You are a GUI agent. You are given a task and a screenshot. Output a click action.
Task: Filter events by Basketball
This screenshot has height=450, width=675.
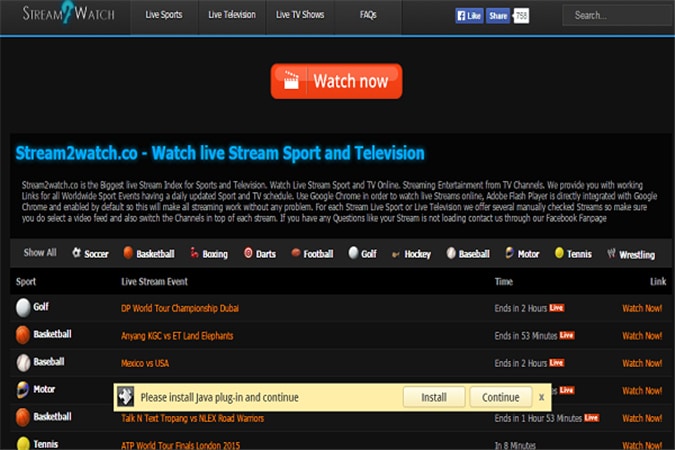point(149,253)
